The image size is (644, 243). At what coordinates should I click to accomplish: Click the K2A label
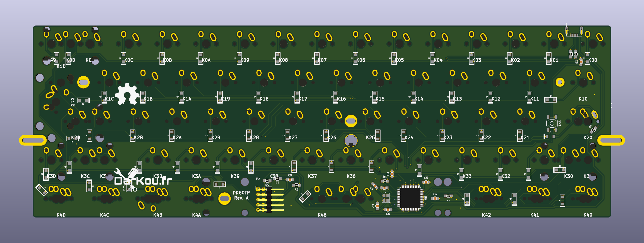177,137
